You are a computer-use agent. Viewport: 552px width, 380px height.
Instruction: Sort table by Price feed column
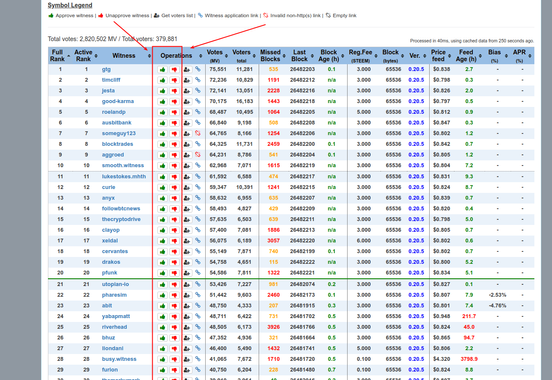(441, 56)
